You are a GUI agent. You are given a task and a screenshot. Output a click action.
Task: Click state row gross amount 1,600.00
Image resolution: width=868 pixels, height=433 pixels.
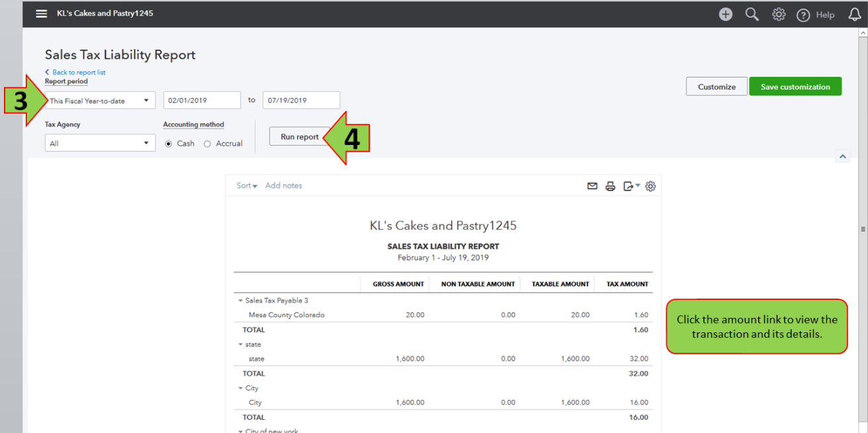(410, 359)
